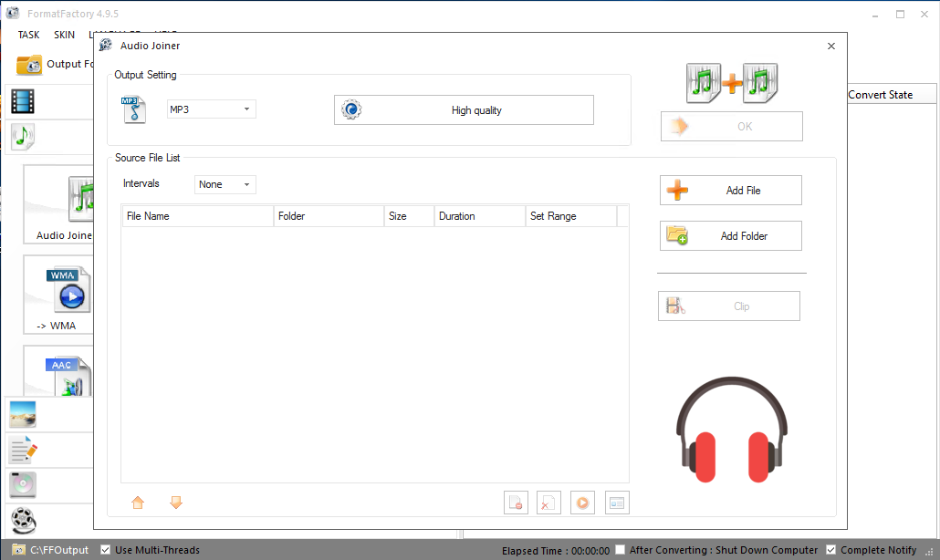The height and width of the screenshot is (560, 940).
Task: Open the Document category in main window sidebar
Action: 23,450
